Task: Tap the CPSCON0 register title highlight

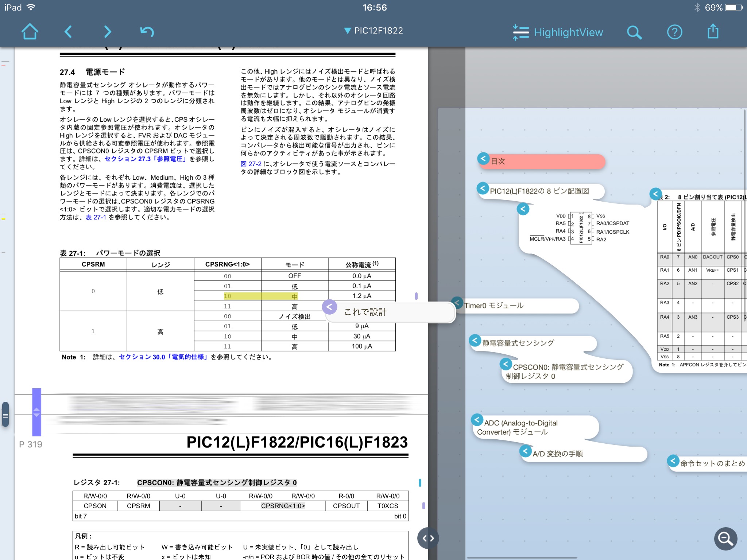Action: point(217,483)
